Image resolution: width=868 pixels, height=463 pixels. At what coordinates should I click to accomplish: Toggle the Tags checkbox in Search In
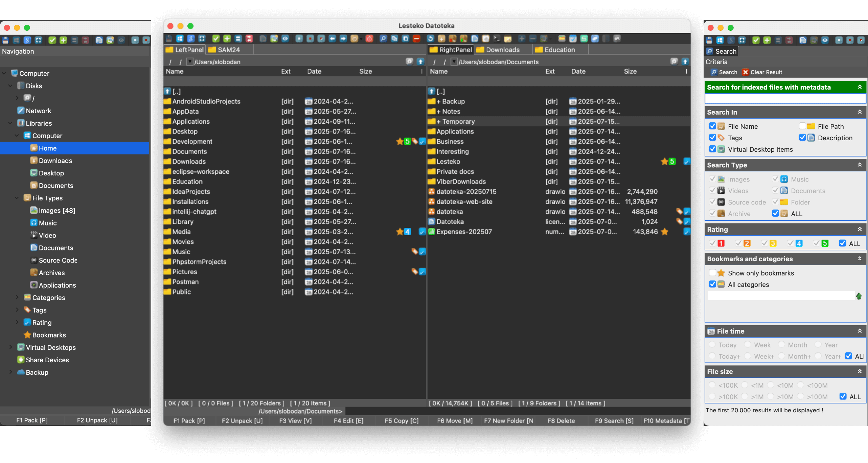[712, 138]
